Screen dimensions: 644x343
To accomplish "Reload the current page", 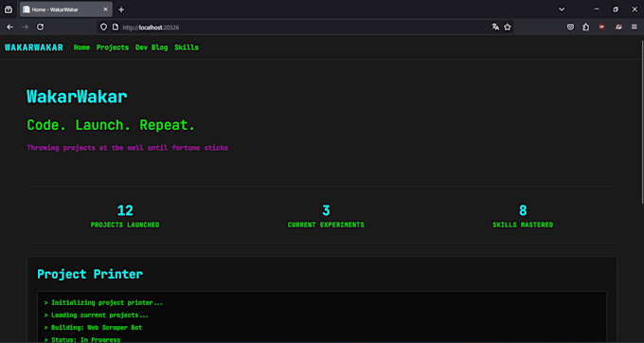I will tap(40, 27).
